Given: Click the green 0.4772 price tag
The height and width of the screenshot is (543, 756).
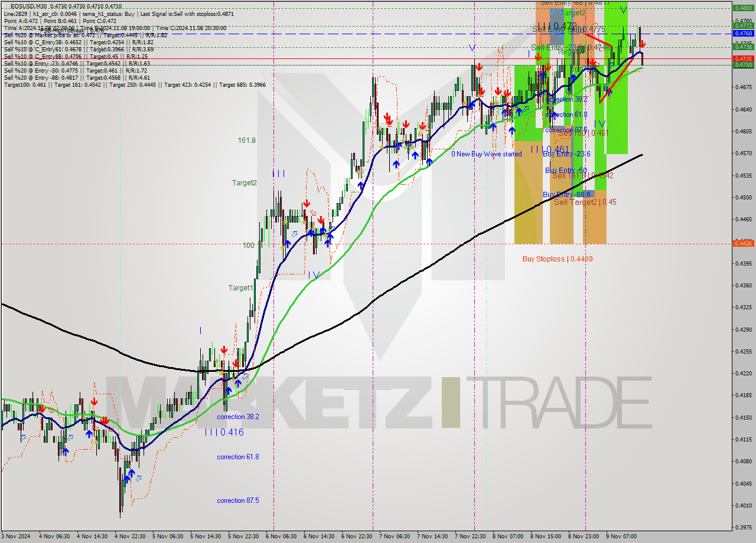Looking at the screenshot, I should click(x=742, y=25).
